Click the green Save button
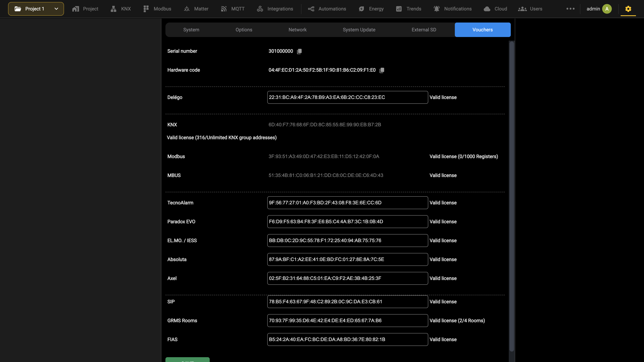This screenshot has height=362, width=644. coord(188,360)
